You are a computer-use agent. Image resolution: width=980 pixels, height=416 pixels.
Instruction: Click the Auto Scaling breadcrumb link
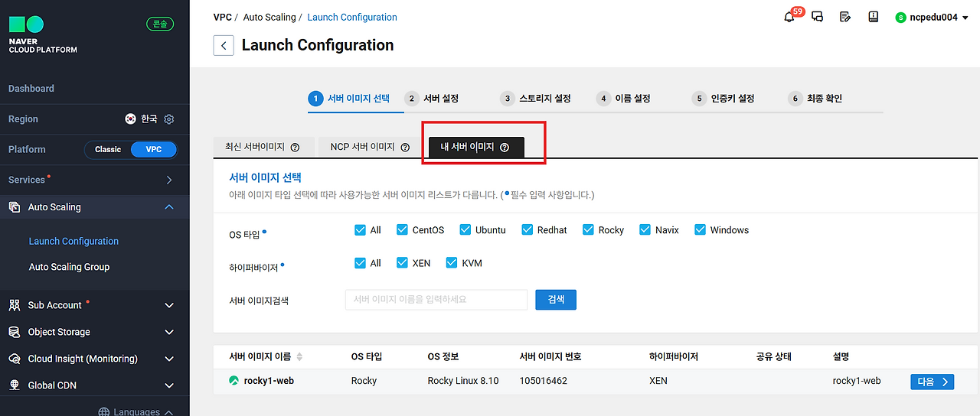pyautogui.click(x=270, y=17)
